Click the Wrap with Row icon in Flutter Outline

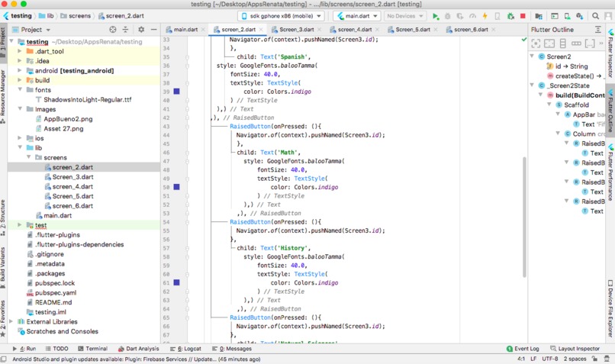coord(576,43)
